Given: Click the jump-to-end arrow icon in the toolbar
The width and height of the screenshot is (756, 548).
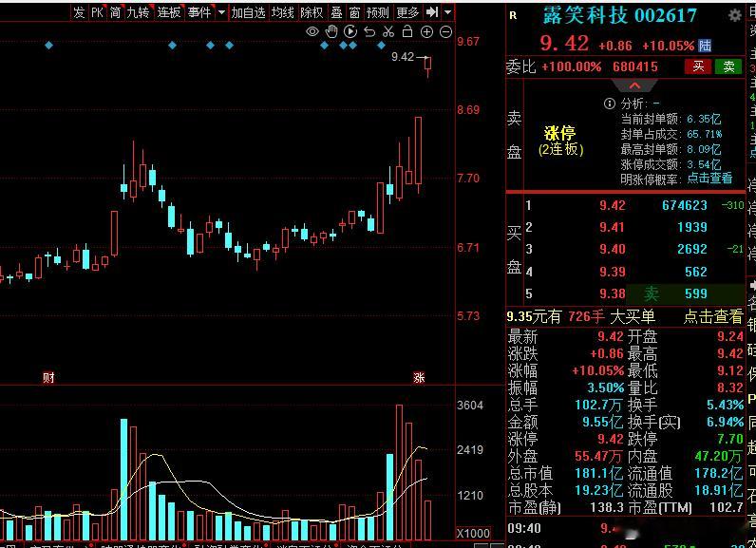Looking at the screenshot, I should (x=432, y=12).
